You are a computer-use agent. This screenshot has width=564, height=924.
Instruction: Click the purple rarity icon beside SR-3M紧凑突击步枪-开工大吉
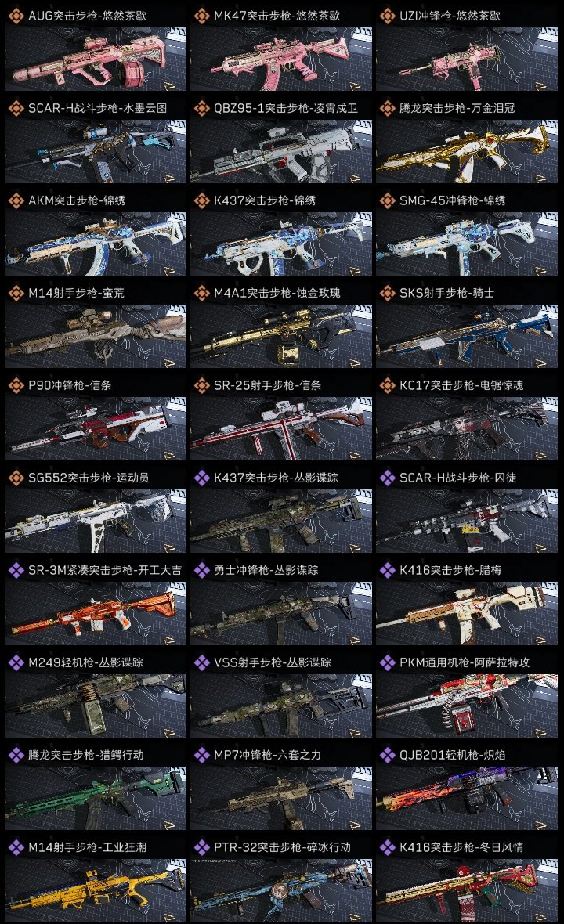pos(16,570)
